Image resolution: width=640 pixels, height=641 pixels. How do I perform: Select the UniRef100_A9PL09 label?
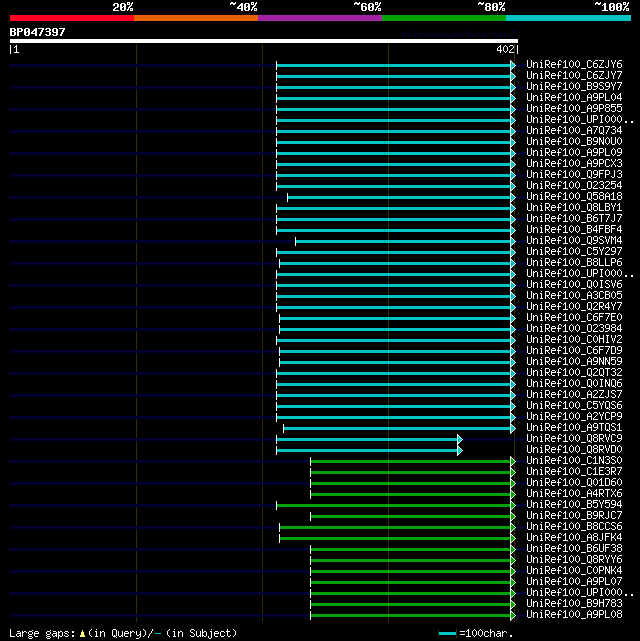[x=574, y=152]
